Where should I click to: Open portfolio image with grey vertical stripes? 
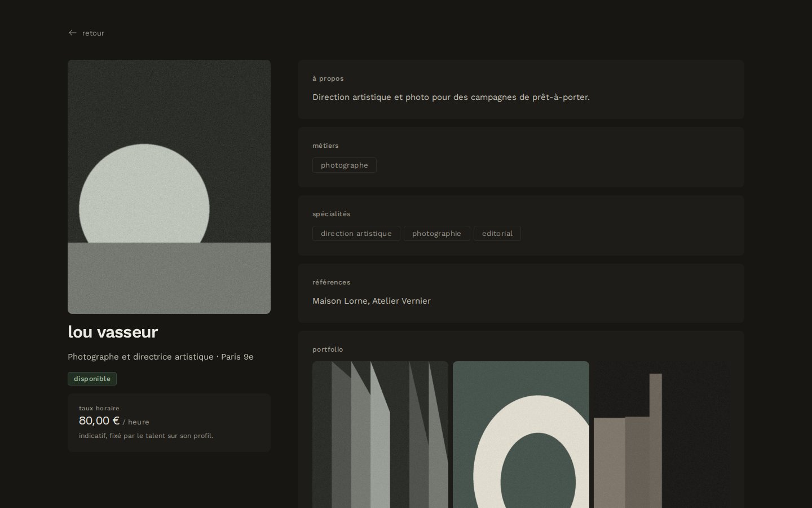381,435
